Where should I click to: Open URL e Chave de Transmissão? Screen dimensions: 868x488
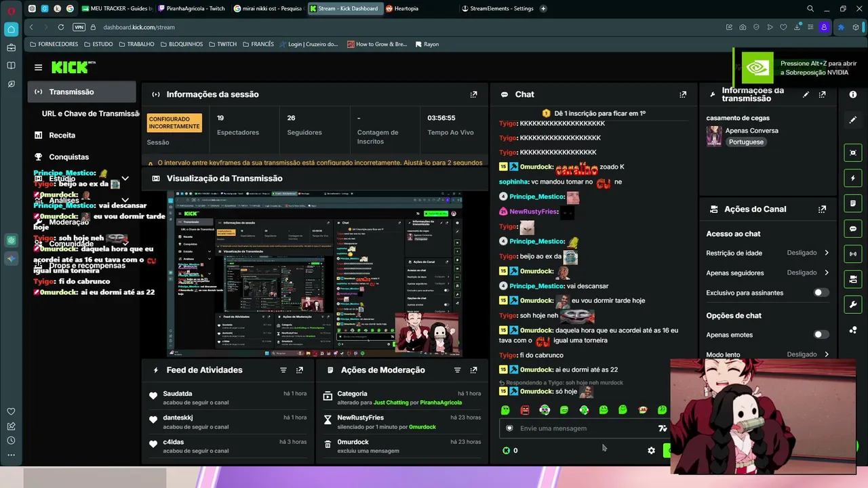pos(90,114)
